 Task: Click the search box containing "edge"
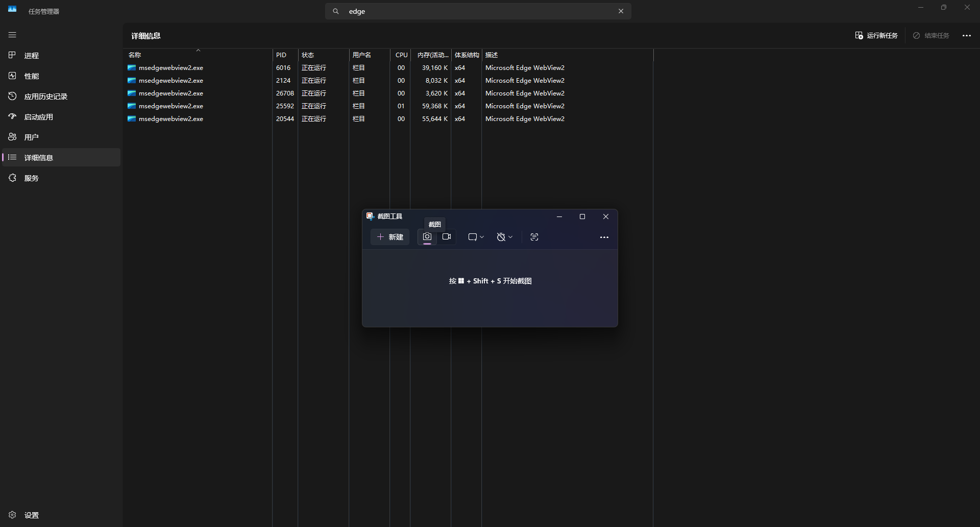pos(478,11)
